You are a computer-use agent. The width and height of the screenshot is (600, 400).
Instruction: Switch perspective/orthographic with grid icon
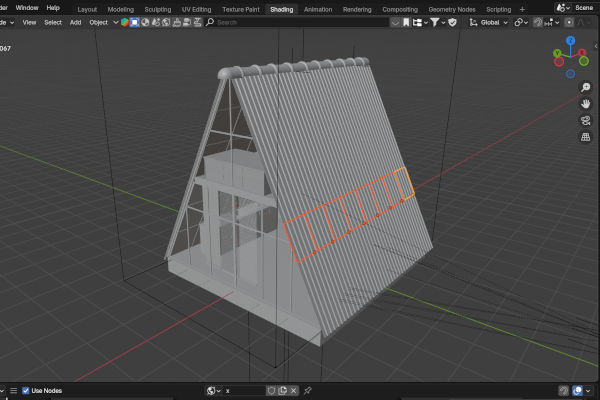coord(585,137)
